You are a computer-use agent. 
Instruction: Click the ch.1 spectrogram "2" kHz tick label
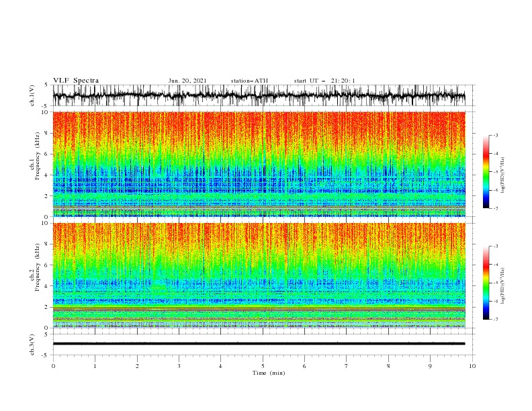click(x=46, y=196)
